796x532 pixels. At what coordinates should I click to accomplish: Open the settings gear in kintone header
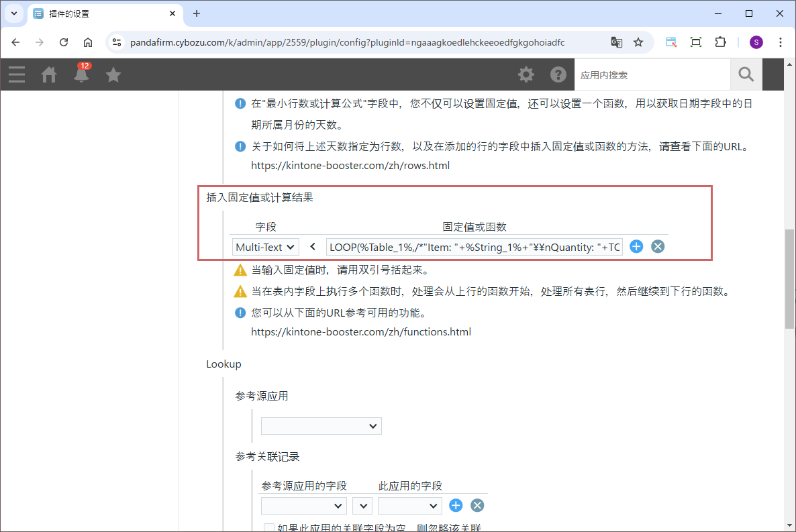[526, 74]
